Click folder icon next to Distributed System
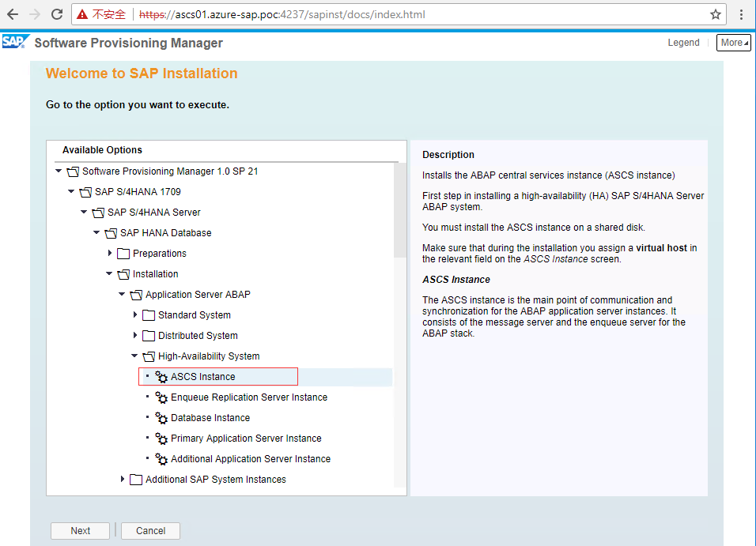The image size is (756, 546). pyautogui.click(x=149, y=336)
